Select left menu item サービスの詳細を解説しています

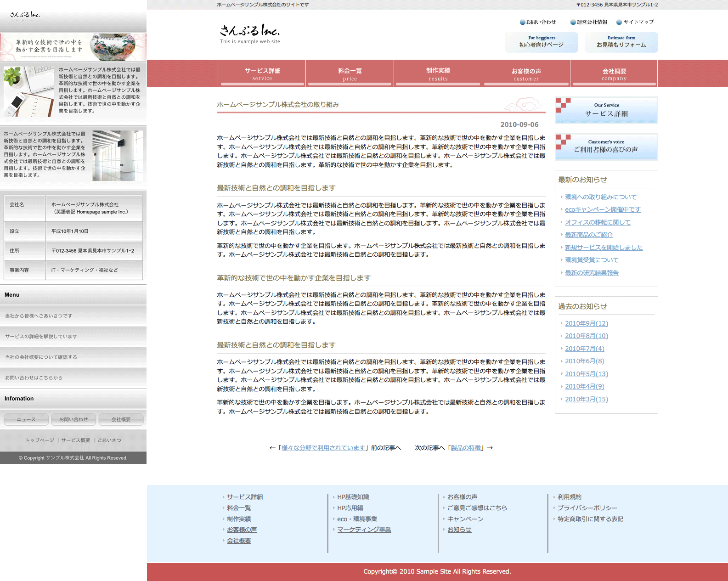[x=41, y=337]
